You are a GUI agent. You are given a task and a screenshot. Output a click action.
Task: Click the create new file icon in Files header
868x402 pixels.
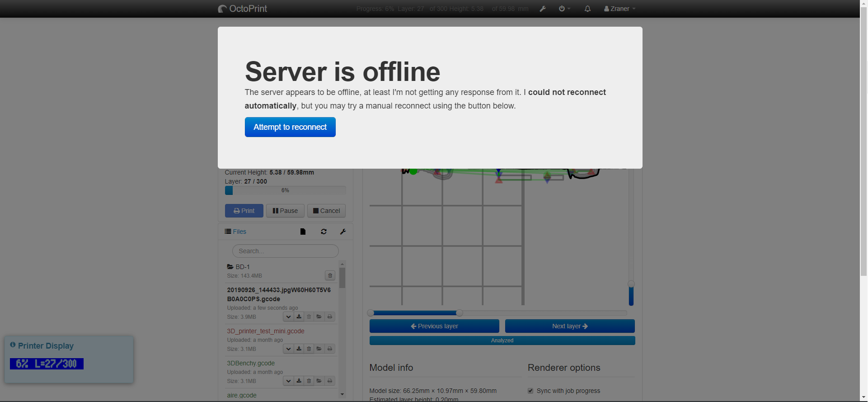pyautogui.click(x=303, y=232)
